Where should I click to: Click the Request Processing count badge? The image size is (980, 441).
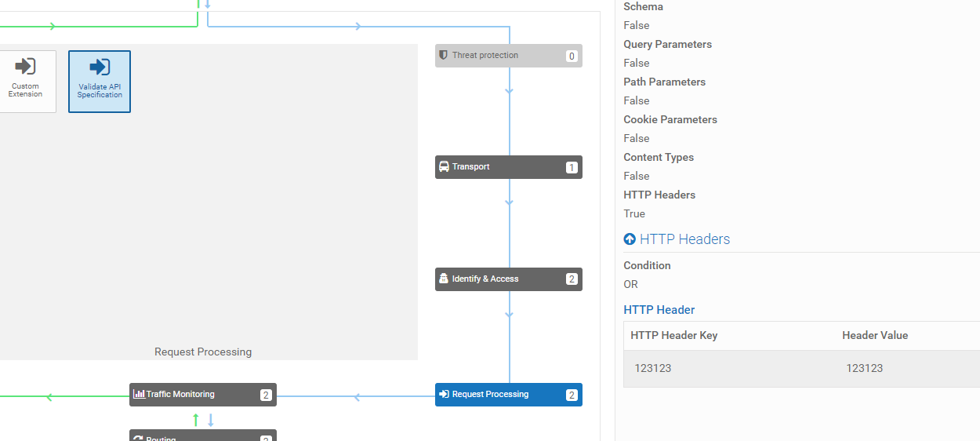572,395
